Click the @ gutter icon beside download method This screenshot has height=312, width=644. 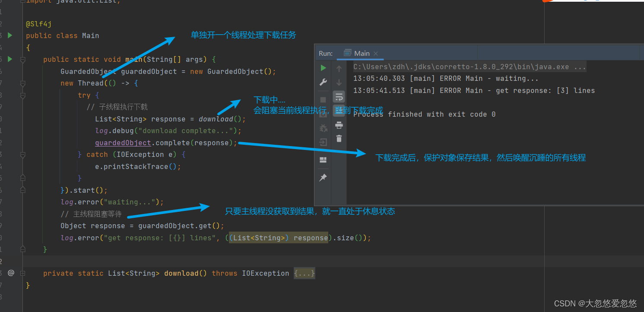[x=11, y=273]
